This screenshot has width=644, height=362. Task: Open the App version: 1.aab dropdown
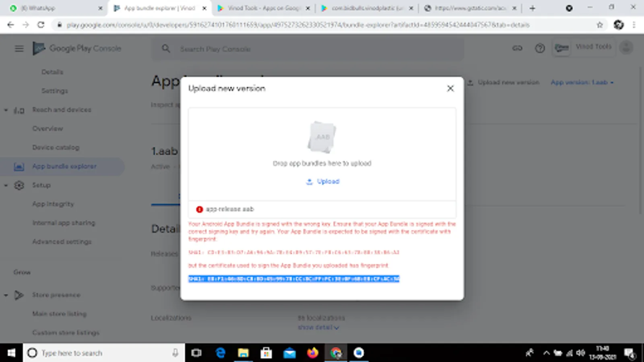pyautogui.click(x=582, y=82)
